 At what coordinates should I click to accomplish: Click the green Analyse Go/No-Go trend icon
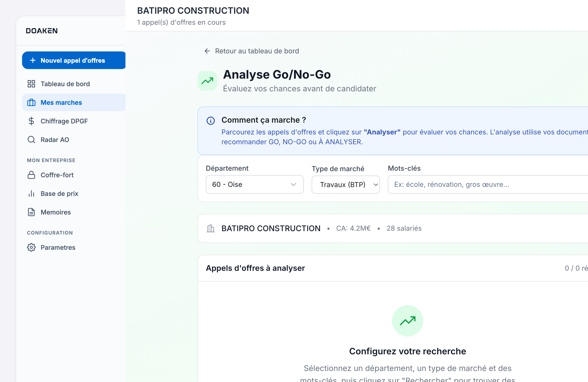click(207, 81)
